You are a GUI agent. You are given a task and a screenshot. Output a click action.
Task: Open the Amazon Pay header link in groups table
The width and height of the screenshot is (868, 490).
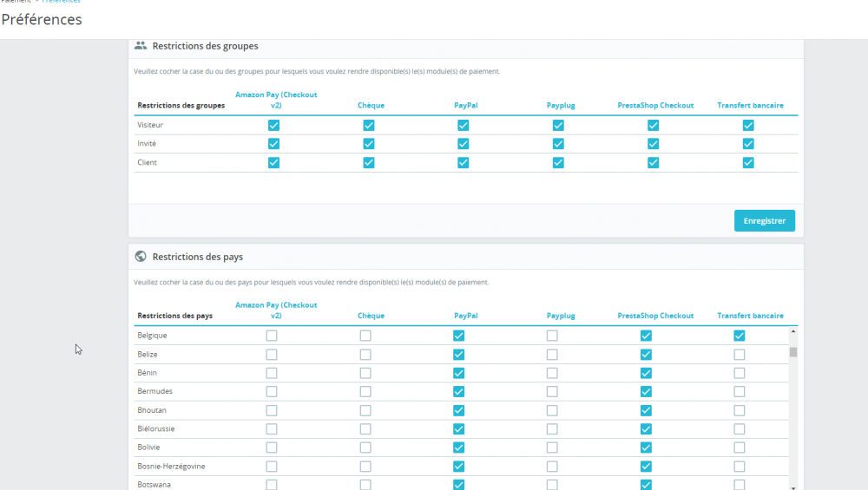click(276, 100)
